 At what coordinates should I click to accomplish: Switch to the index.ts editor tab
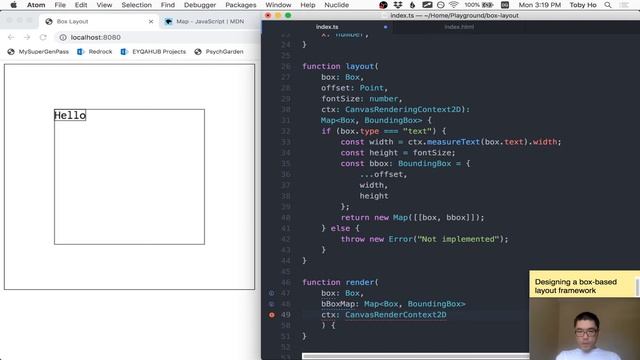click(x=327, y=27)
